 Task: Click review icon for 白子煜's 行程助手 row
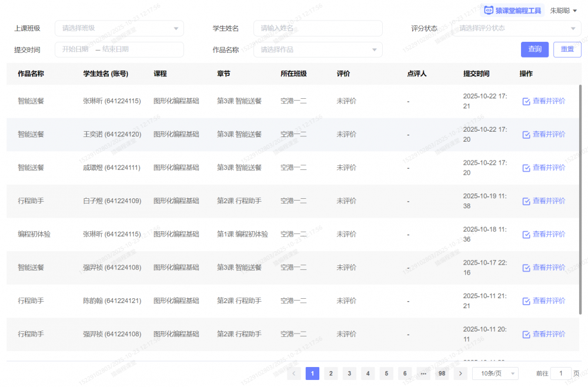pos(526,201)
